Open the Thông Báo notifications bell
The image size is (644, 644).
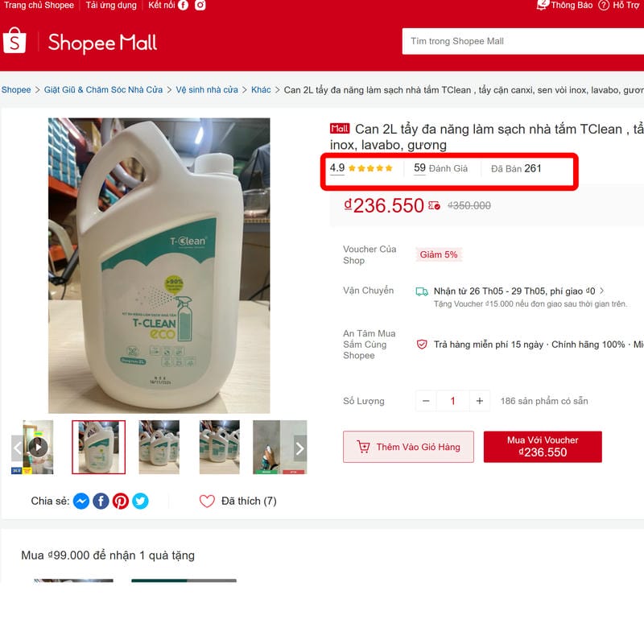pyautogui.click(x=542, y=5)
